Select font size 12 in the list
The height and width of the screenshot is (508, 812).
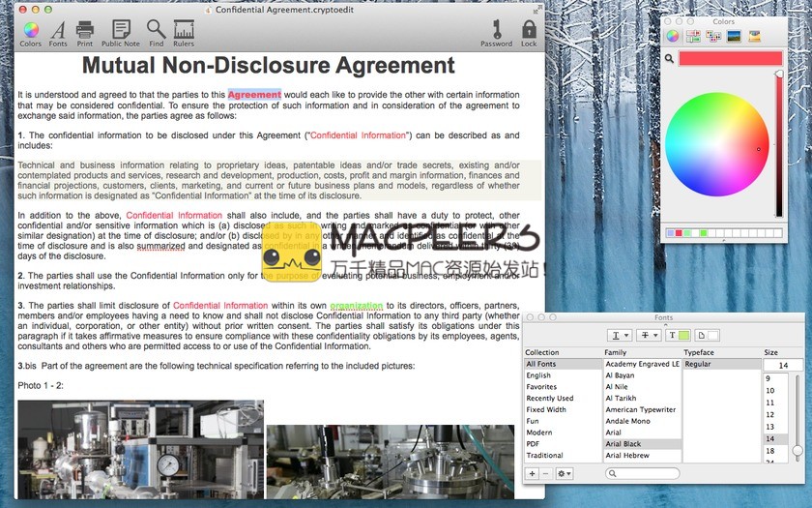[x=775, y=415]
